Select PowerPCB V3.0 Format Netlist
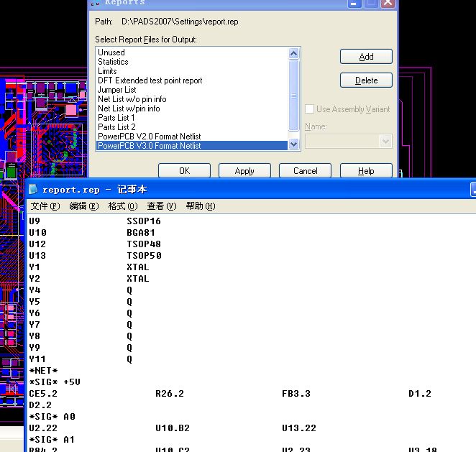Image resolution: width=476 pixels, height=452 pixels. pos(192,146)
